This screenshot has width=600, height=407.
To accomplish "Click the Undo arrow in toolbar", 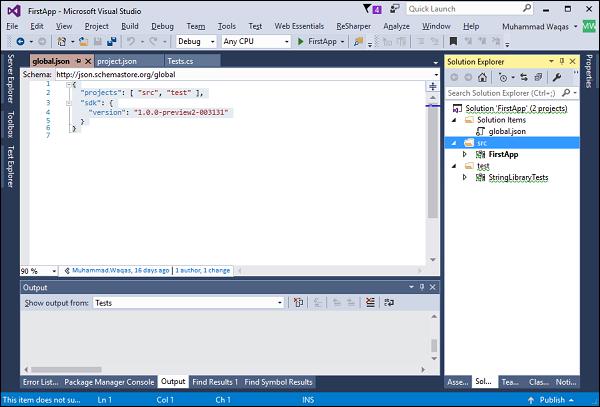I will pyautogui.click(x=132, y=42).
